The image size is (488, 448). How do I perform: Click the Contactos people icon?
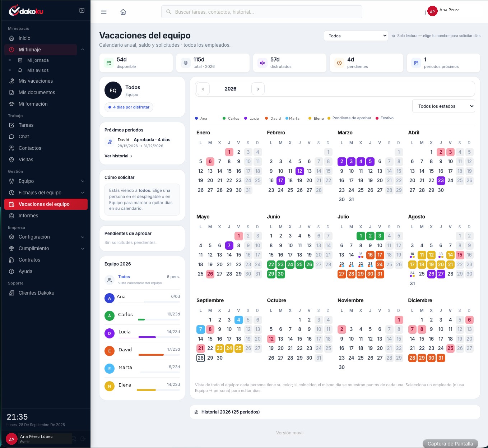click(x=11, y=148)
